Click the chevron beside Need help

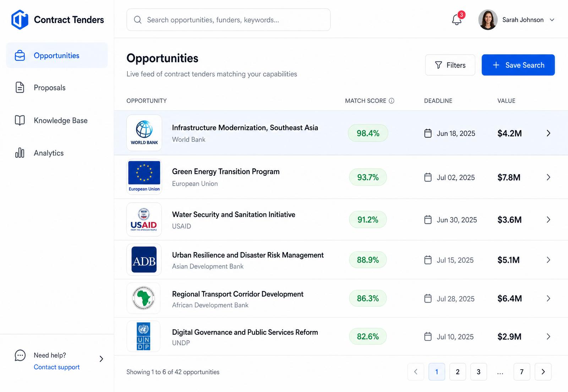pyautogui.click(x=101, y=359)
